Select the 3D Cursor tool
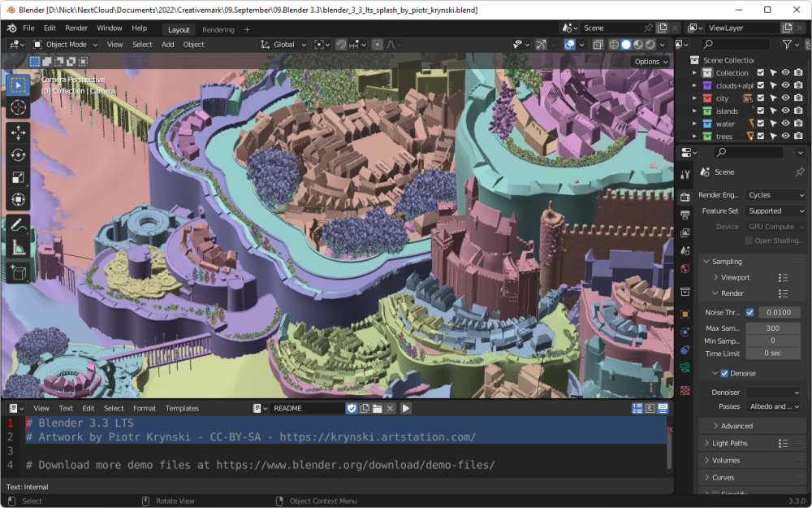The height and width of the screenshot is (508, 812). [18, 107]
